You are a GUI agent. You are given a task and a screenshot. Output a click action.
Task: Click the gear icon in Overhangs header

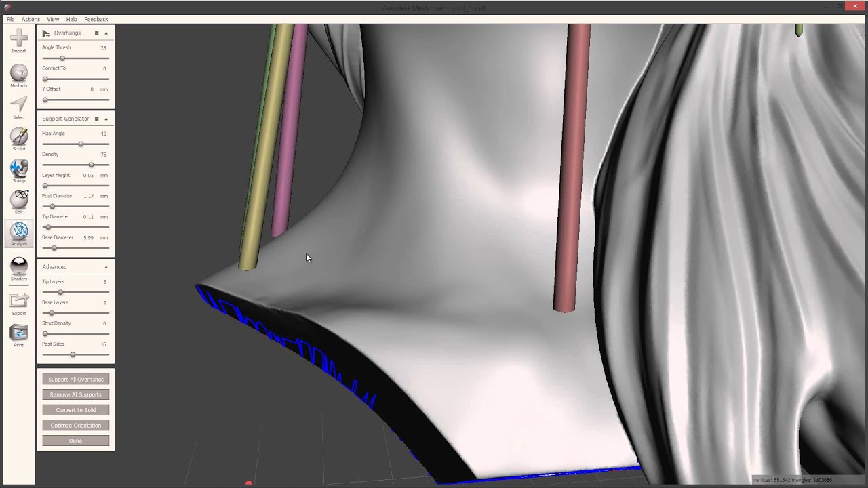(x=96, y=33)
